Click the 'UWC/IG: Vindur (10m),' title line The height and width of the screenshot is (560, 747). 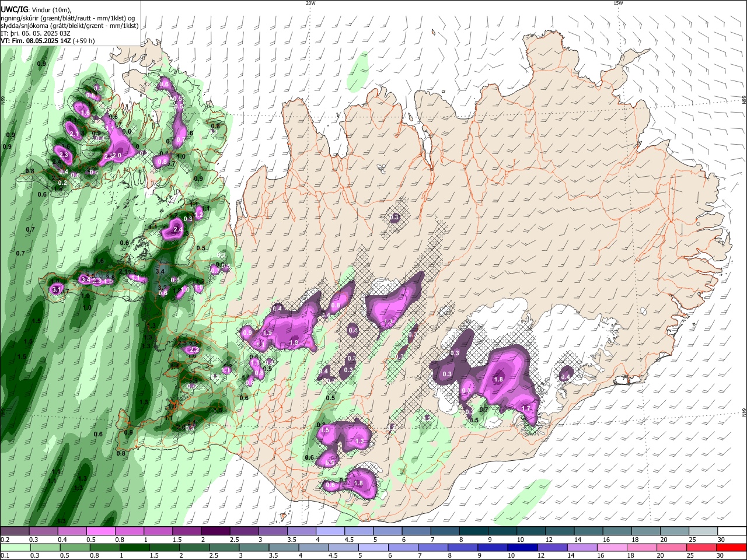pos(36,9)
